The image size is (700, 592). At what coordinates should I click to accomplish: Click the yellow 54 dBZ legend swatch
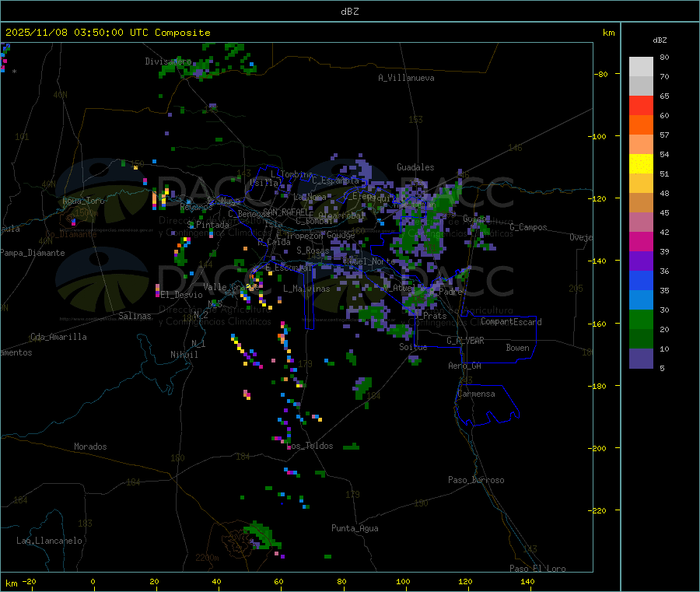(641, 164)
